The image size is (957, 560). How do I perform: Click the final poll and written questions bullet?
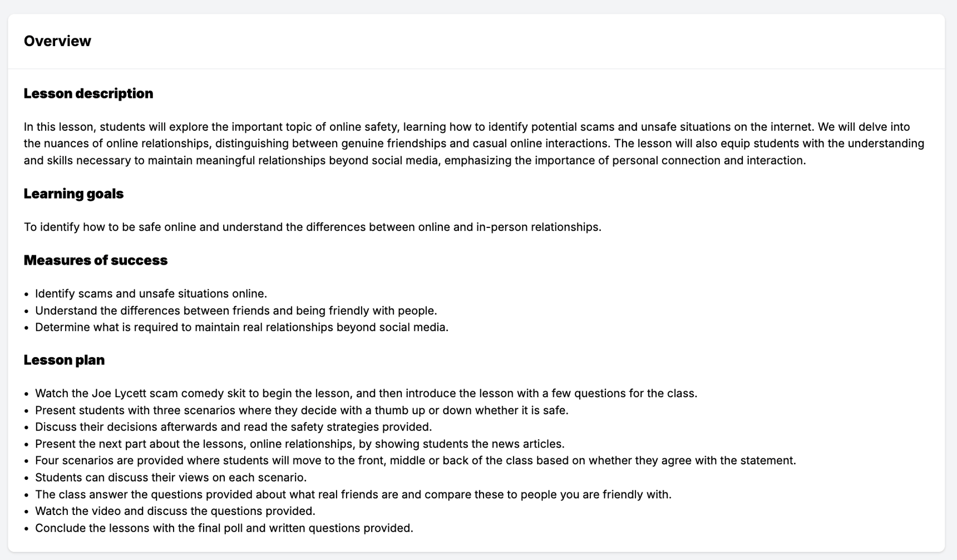click(224, 528)
